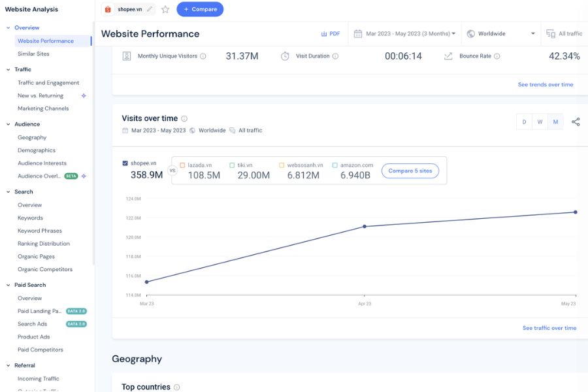Click sparkle icon next to Audience Overlap
588x392 pixels.
[84, 176]
